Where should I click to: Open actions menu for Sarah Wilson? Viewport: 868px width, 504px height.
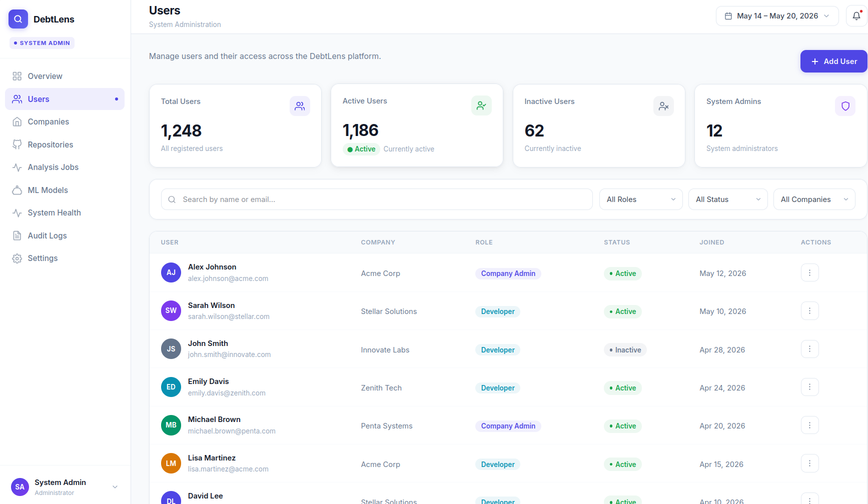point(809,310)
